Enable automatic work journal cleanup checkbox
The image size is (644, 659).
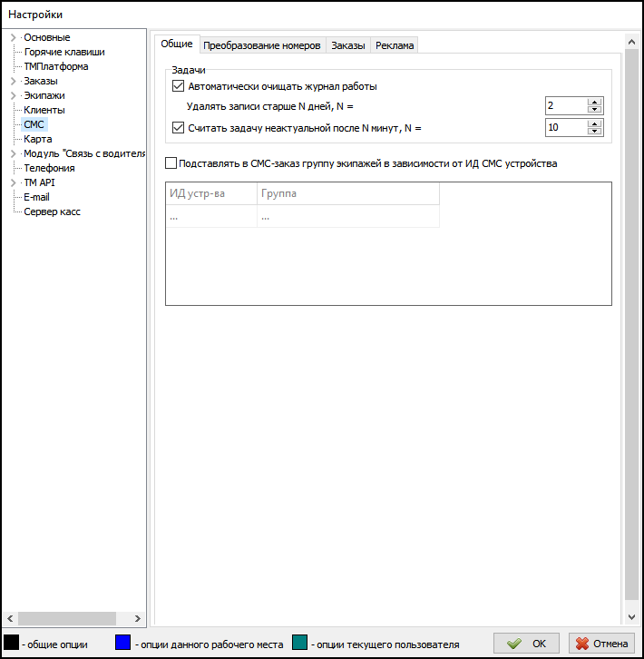point(178,87)
